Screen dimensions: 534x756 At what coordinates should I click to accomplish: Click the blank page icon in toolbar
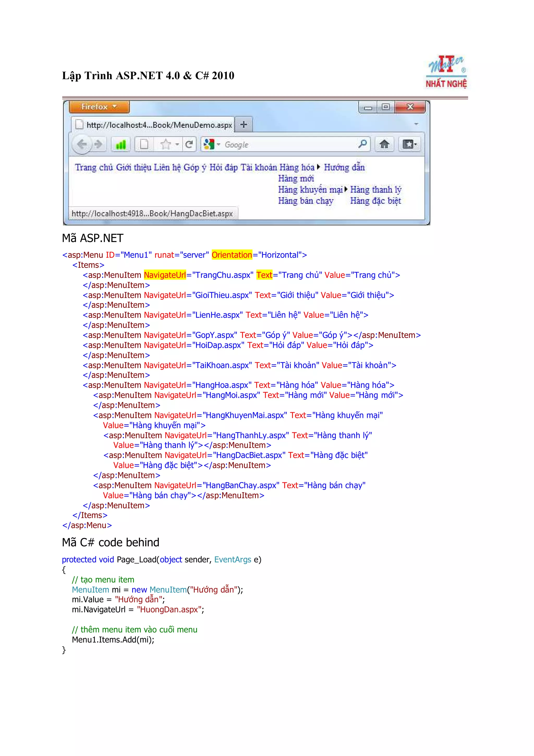coord(144,144)
